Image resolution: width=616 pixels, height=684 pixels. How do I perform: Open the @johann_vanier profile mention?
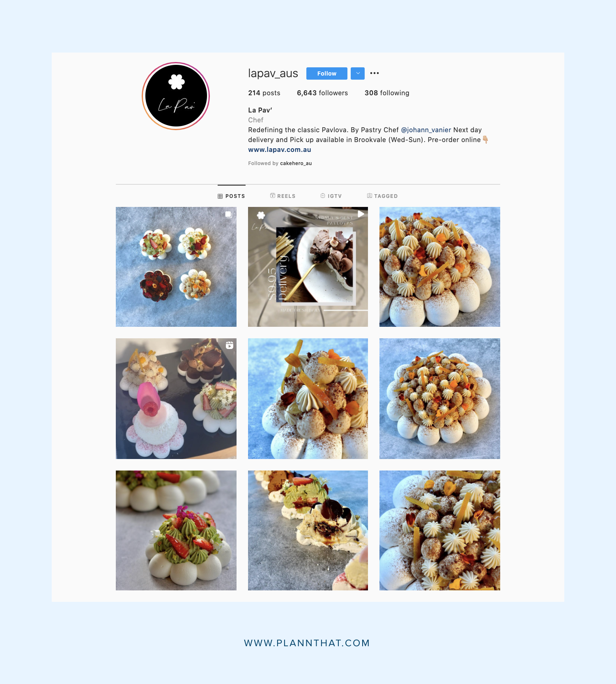click(426, 130)
